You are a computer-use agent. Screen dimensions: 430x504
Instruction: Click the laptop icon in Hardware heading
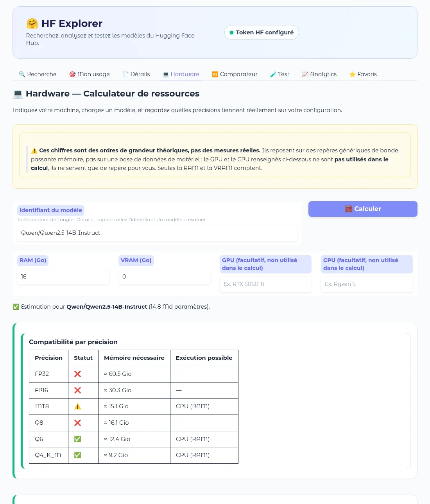18,94
